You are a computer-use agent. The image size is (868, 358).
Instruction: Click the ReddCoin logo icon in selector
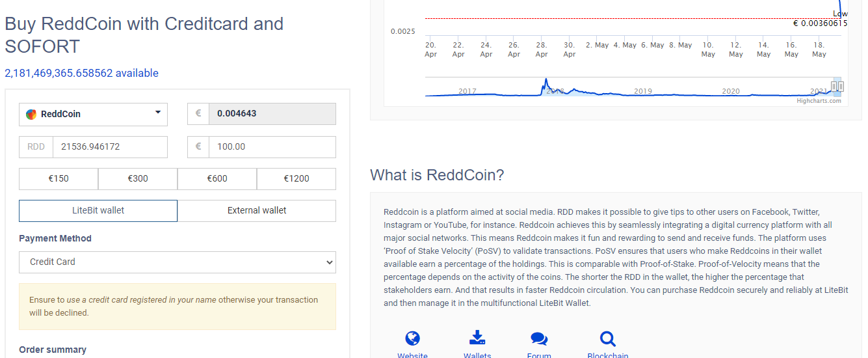pyautogui.click(x=31, y=115)
